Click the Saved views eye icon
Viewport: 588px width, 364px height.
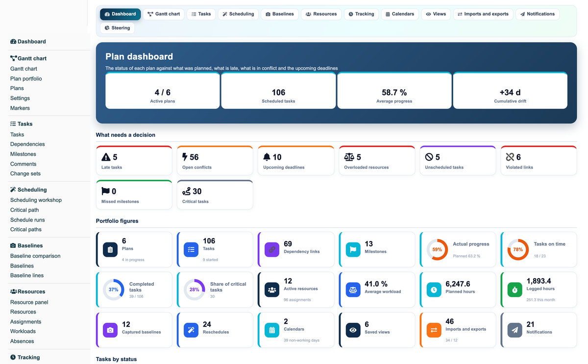pyautogui.click(x=353, y=330)
